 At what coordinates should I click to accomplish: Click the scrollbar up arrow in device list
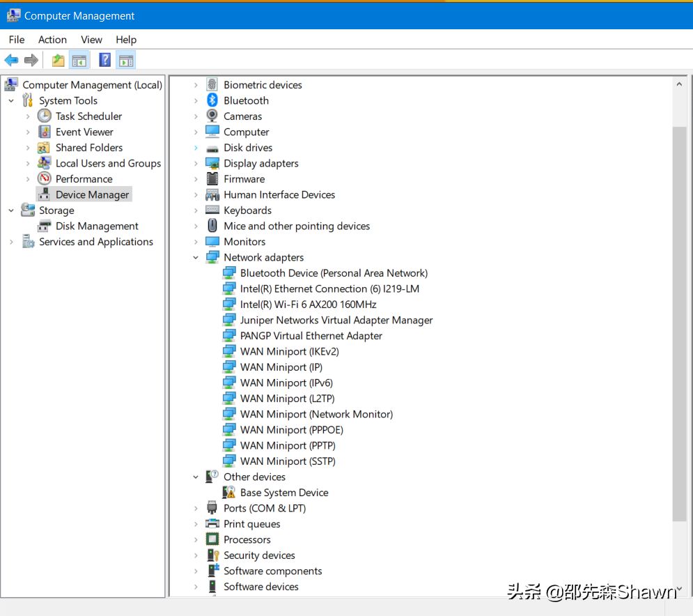679,84
